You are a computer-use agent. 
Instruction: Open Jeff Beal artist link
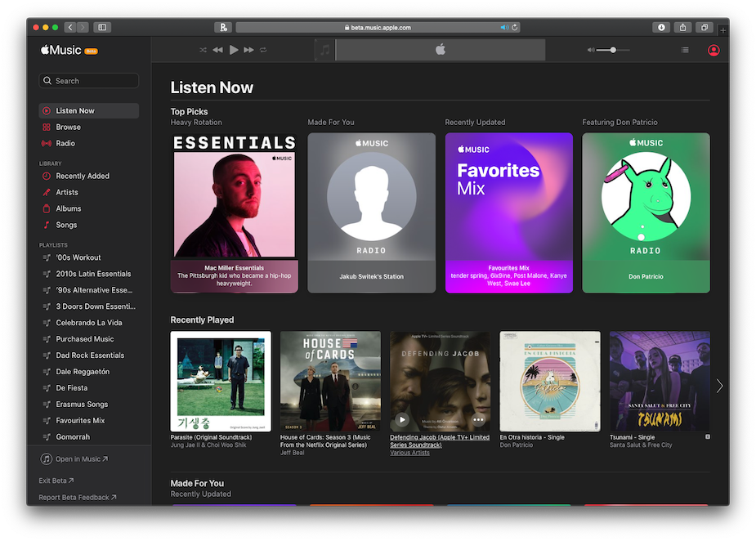[x=292, y=453]
